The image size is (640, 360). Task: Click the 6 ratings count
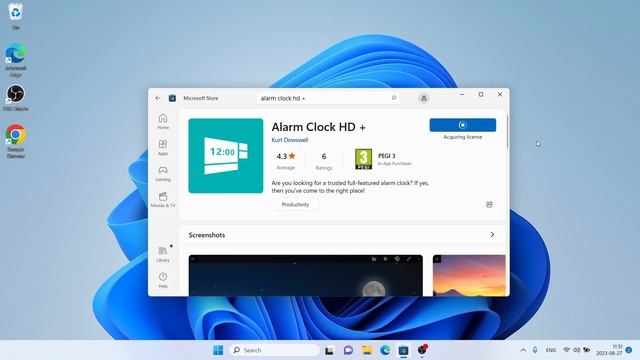pos(324,161)
